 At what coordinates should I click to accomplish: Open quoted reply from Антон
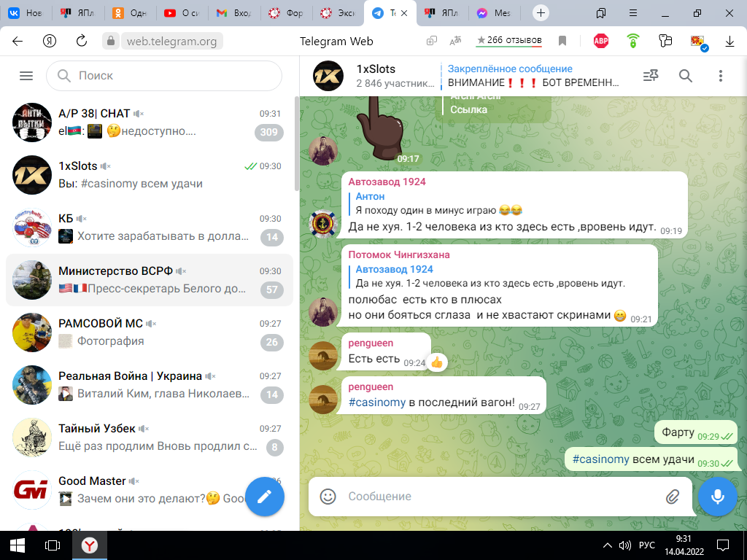point(436,203)
